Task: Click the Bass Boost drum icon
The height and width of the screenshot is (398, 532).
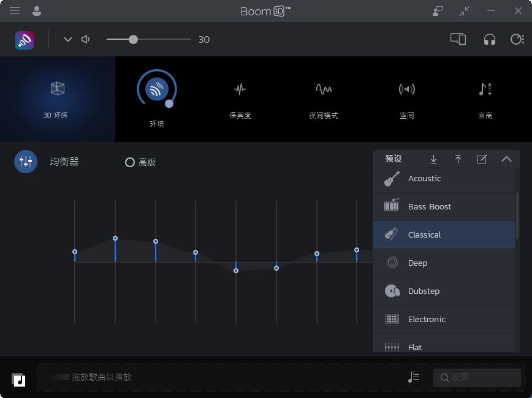Action: click(392, 205)
